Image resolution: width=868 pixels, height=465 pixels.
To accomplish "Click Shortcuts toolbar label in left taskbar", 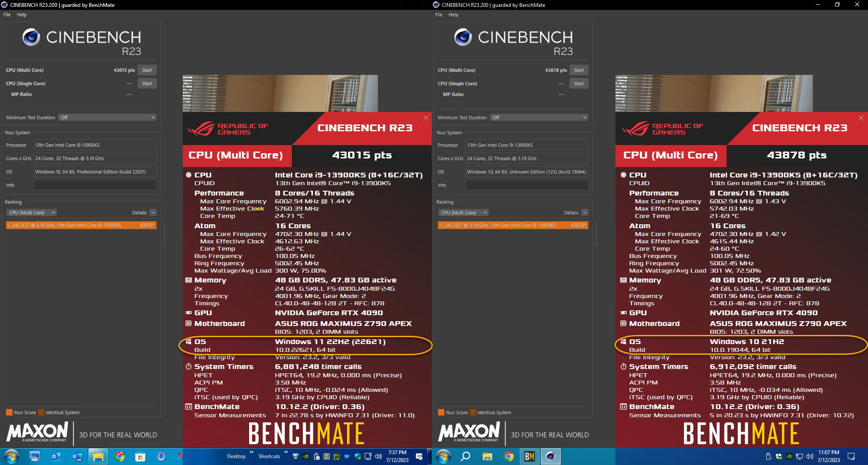I will point(269,456).
